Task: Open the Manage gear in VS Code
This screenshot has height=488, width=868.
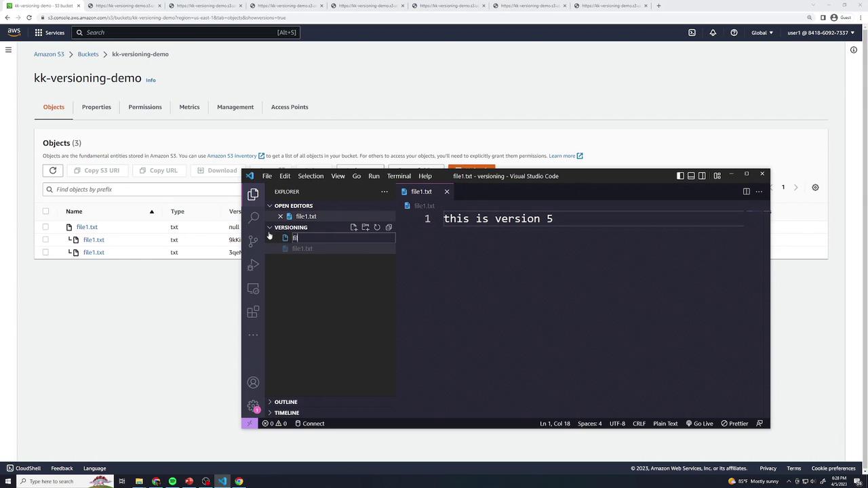Action: point(253,407)
